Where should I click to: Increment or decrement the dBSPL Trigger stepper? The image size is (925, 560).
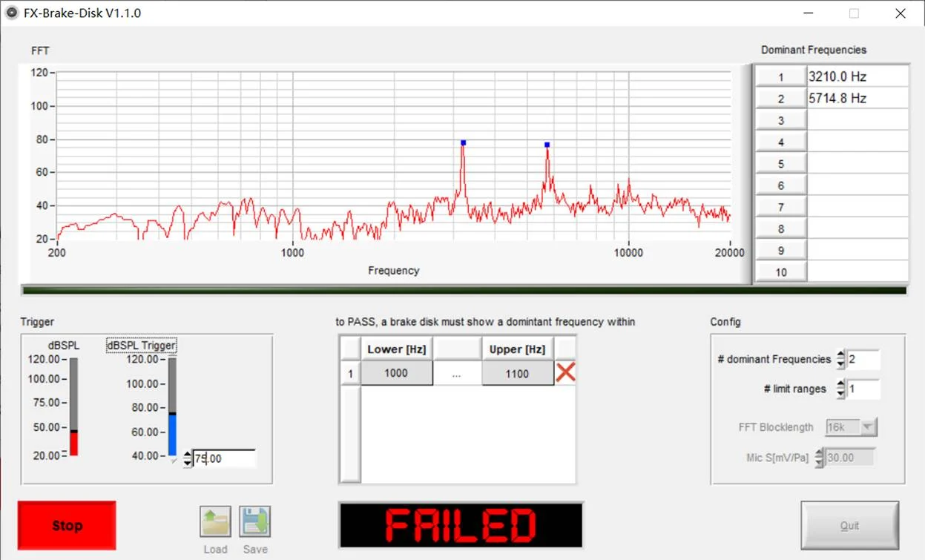click(x=187, y=458)
